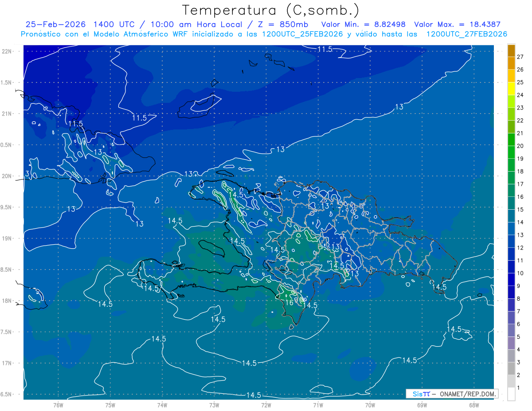
Task: Click the legend value '5'
Action: (519, 337)
